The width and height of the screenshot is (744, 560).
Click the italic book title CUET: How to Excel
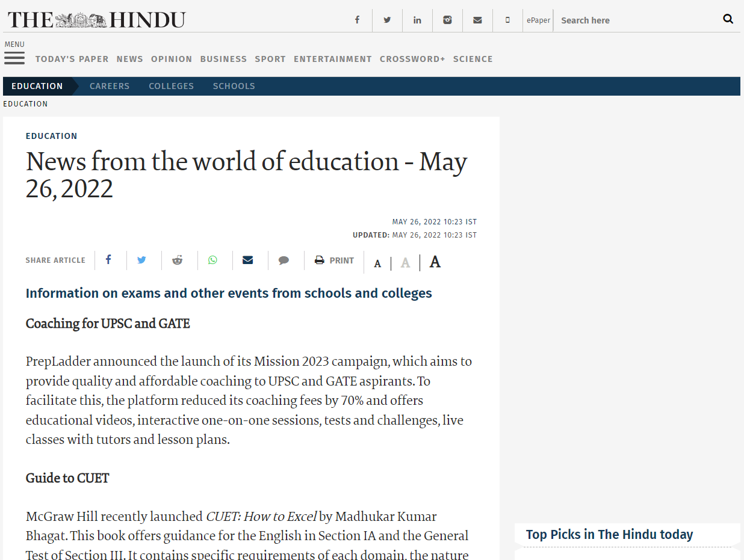(x=261, y=516)
